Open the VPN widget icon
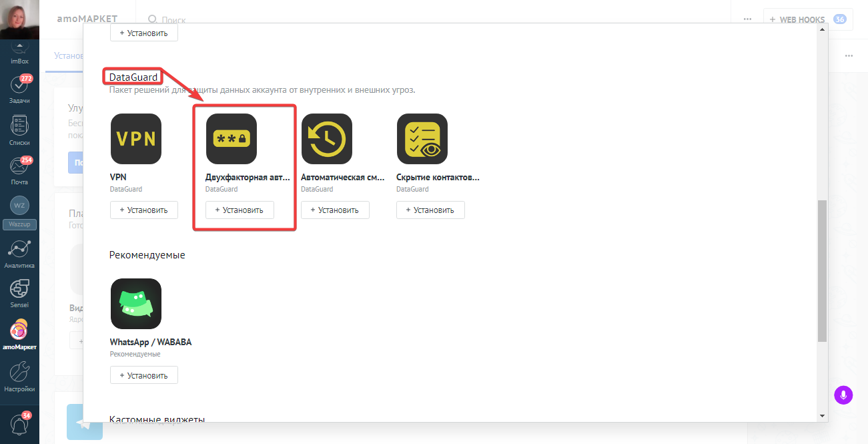Viewport: 868px width, 444px height. coord(136,139)
